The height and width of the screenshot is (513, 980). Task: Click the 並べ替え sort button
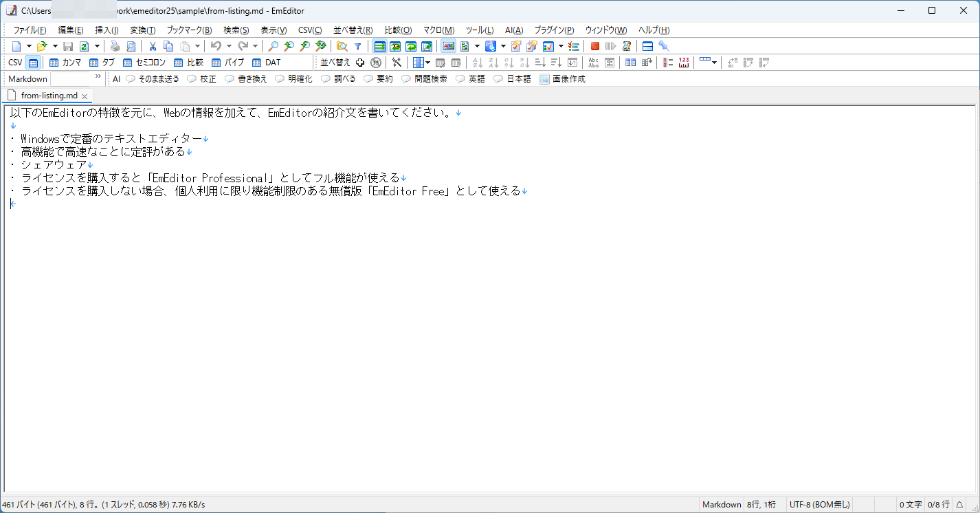pyautogui.click(x=335, y=62)
